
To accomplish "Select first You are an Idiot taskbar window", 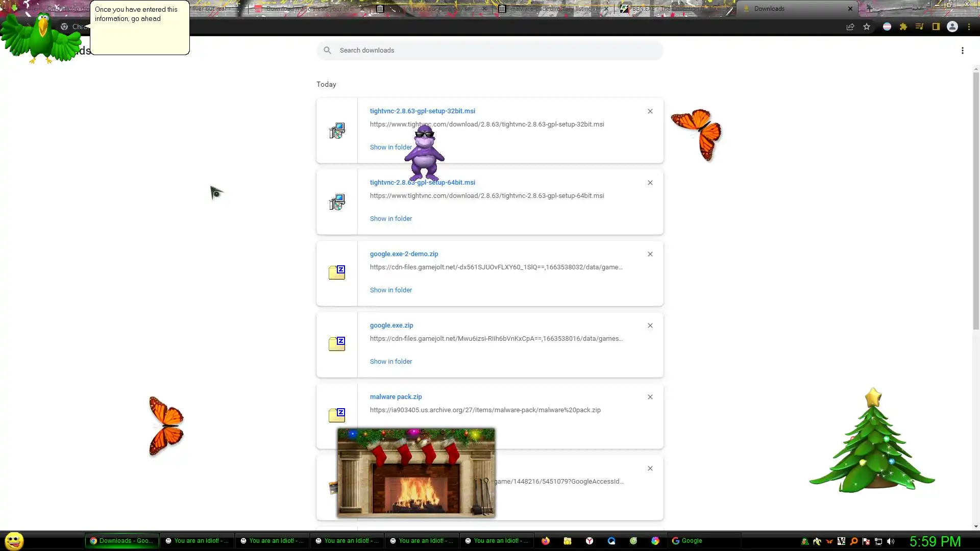I will pyautogui.click(x=197, y=541).
